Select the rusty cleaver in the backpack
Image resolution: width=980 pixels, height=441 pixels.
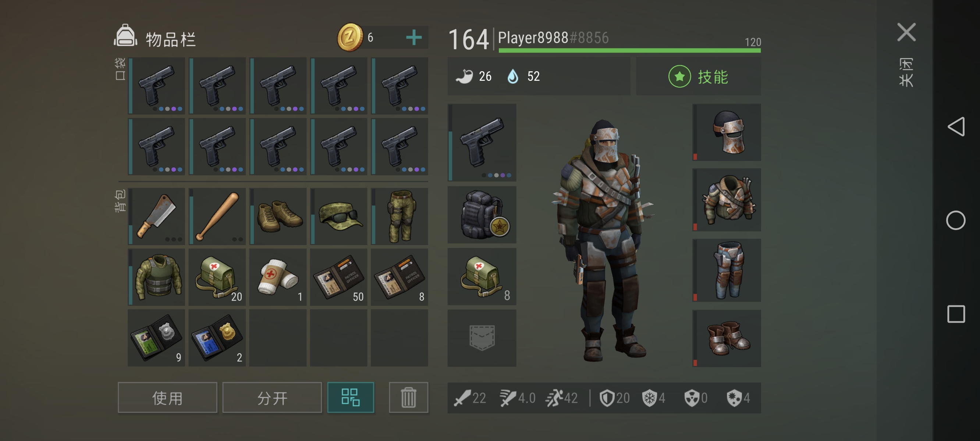156,216
